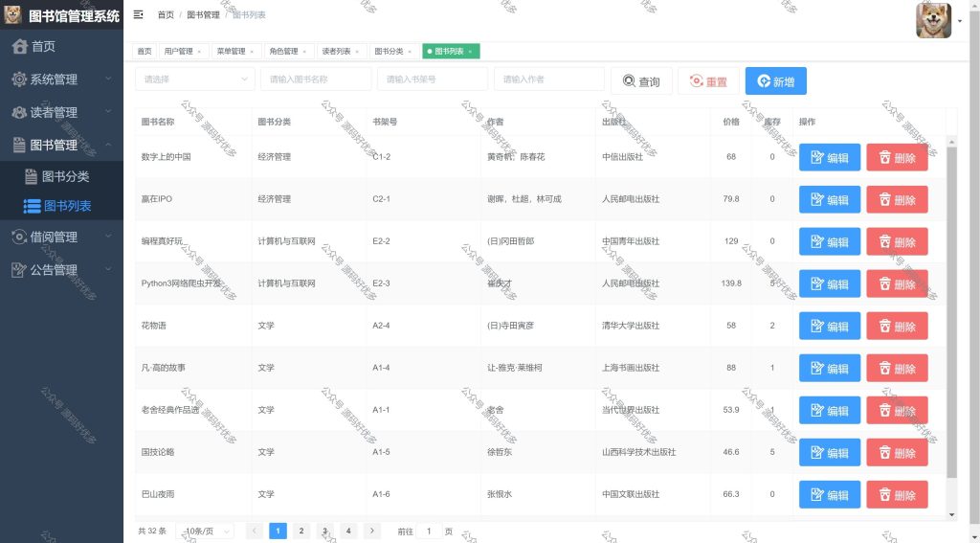The height and width of the screenshot is (543, 980).
Task: Edit the 巴山夜雨 book row
Action: point(830,495)
